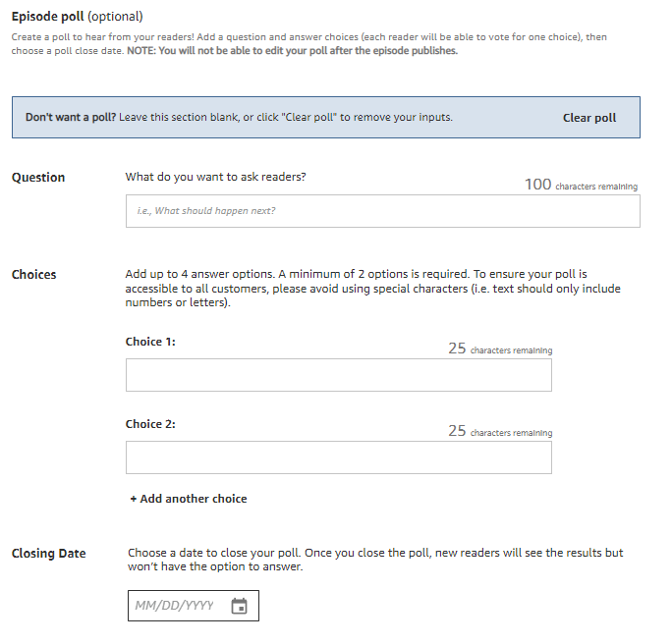The image size is (672, 644).
Task: Click the question's 100 characters remaining counter
Action: tap(581, 185)
